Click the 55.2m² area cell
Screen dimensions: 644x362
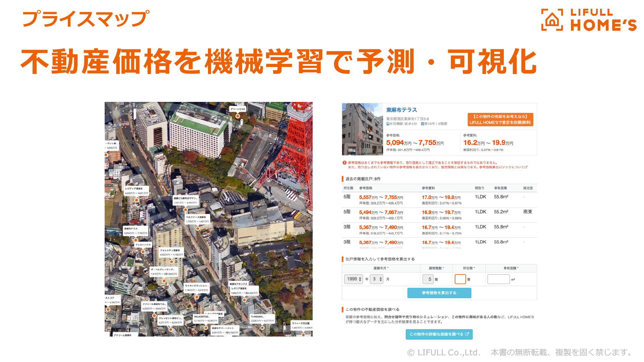tap(501, 212)
